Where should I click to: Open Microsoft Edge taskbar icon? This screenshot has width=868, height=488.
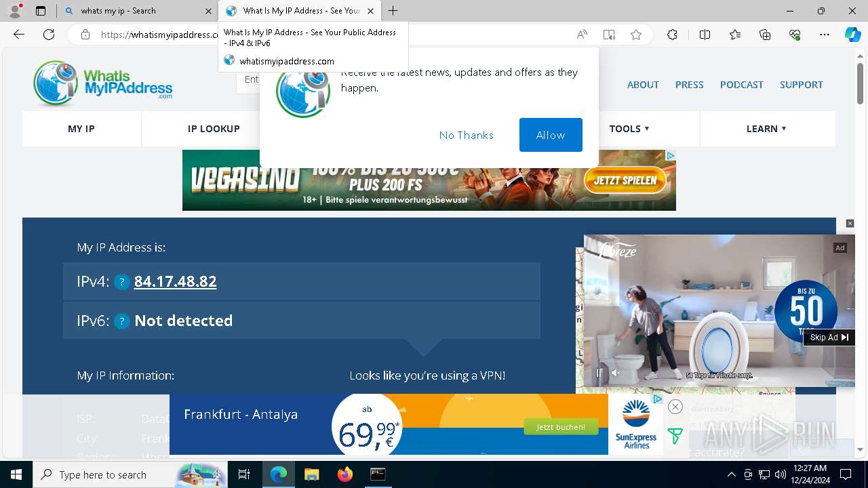click(279, 474)
